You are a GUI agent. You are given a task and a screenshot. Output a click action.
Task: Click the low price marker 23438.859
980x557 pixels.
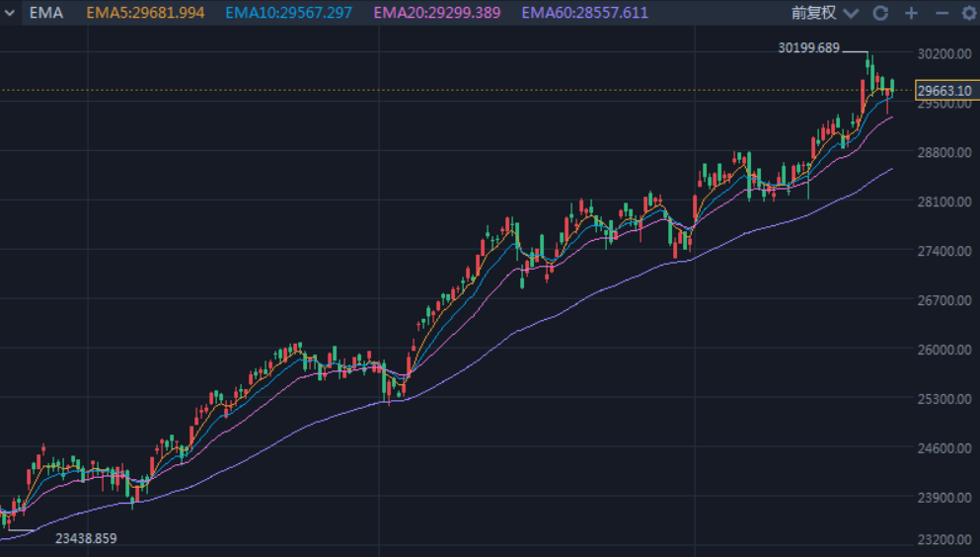click(86, 538)
